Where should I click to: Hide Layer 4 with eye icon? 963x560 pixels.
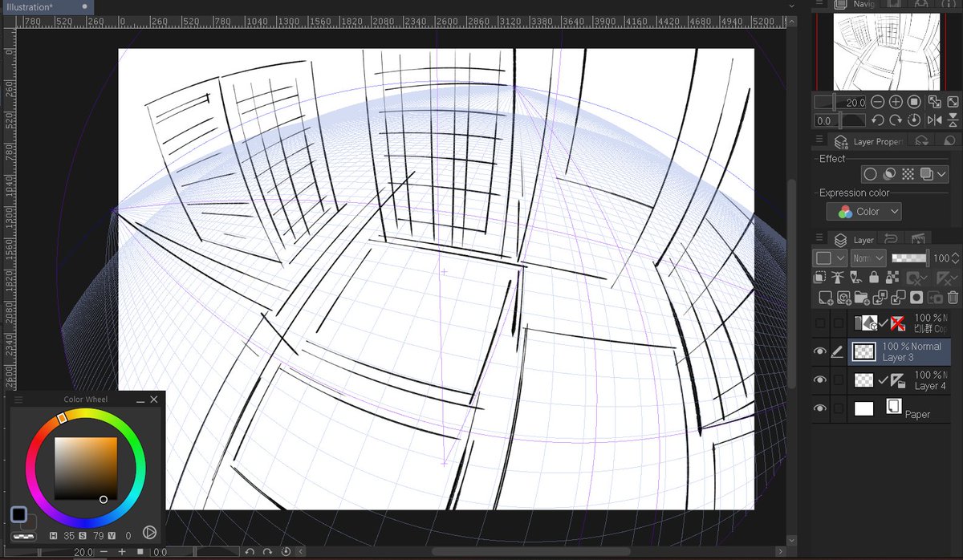click(819, 380)
